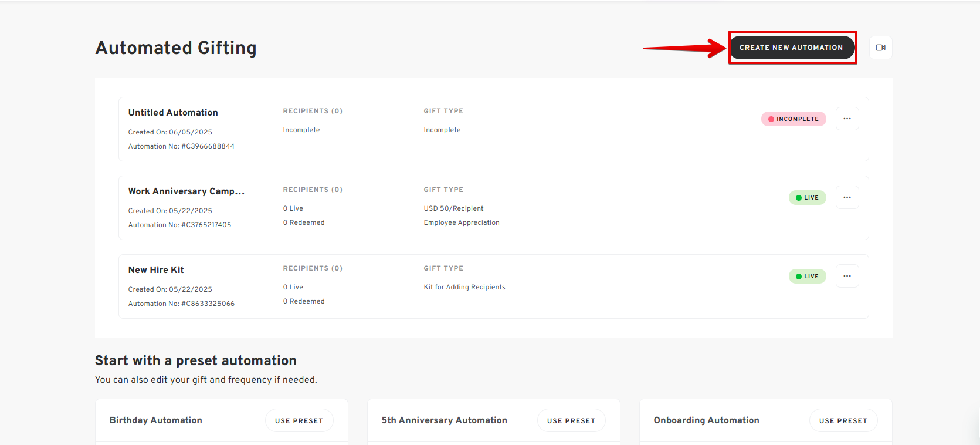Open more options for Untitled Automation
Viewport: 980px width, 445px height.
pos(847,119)
